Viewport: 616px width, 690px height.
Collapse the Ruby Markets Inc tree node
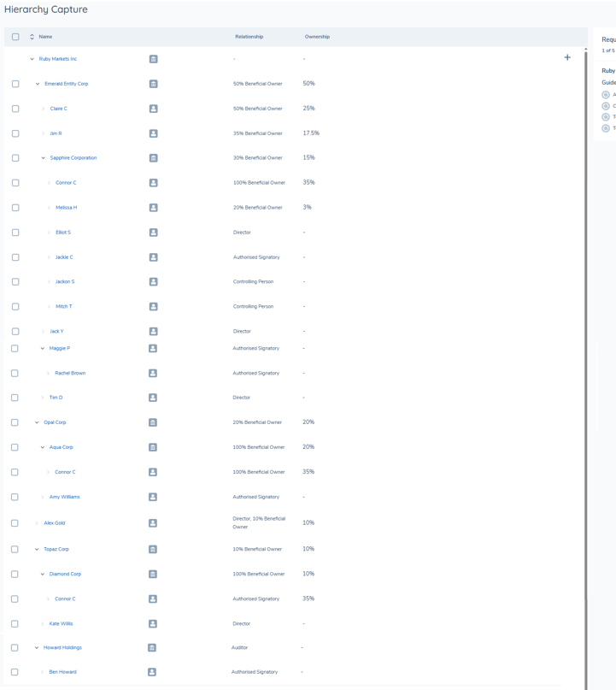pyautogui.click(x=32, y=59)
